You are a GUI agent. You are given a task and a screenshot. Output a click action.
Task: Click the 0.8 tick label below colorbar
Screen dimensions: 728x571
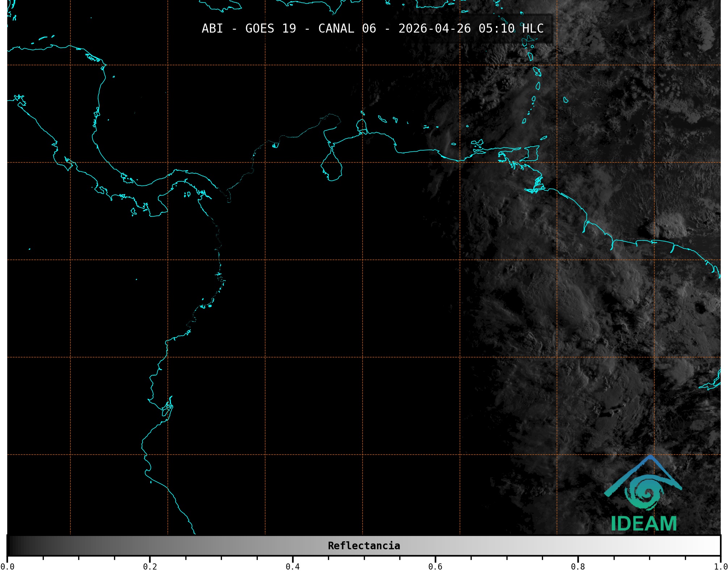578,566
